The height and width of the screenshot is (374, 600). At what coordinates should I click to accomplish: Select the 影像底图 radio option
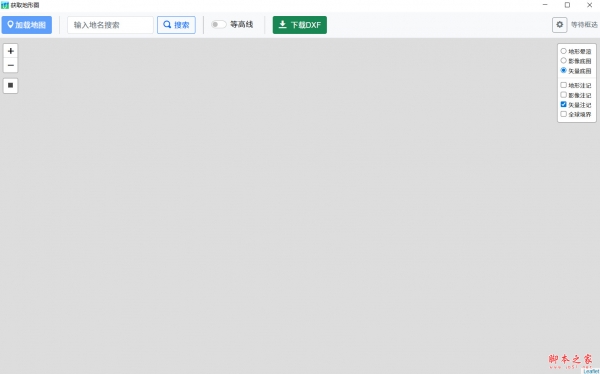(563, 60)
